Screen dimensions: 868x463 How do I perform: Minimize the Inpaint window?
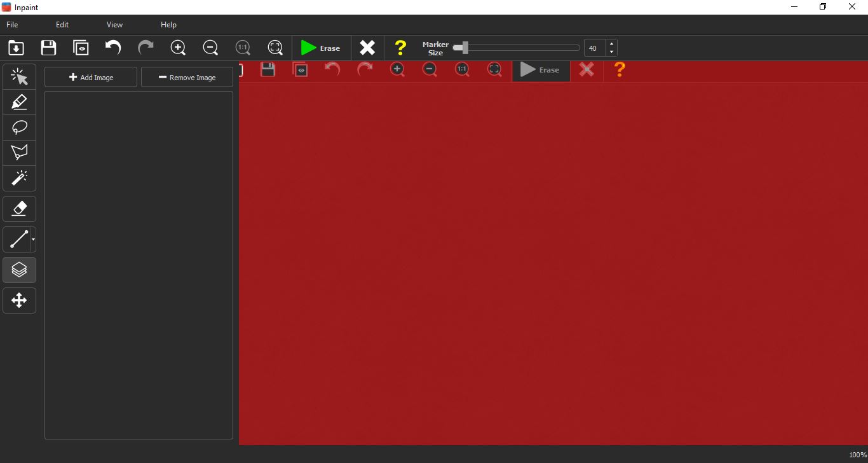[x=794, y=7]
